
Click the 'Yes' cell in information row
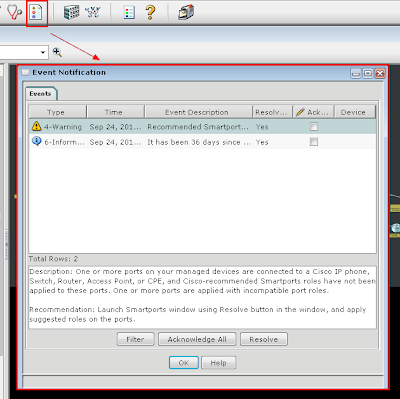pyautogui.click(x=262, y=142)
